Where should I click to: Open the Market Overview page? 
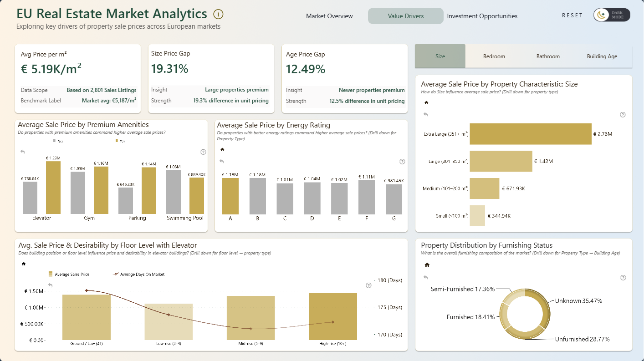329,16
